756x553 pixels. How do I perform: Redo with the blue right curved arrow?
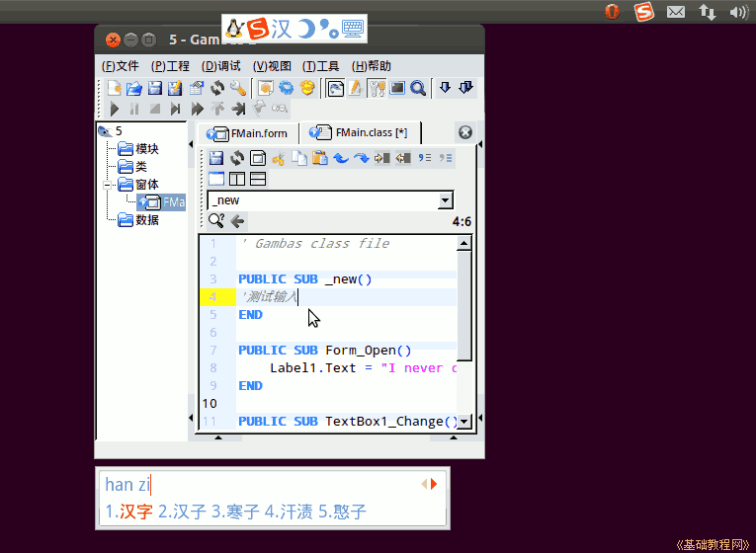click(362, 158)
